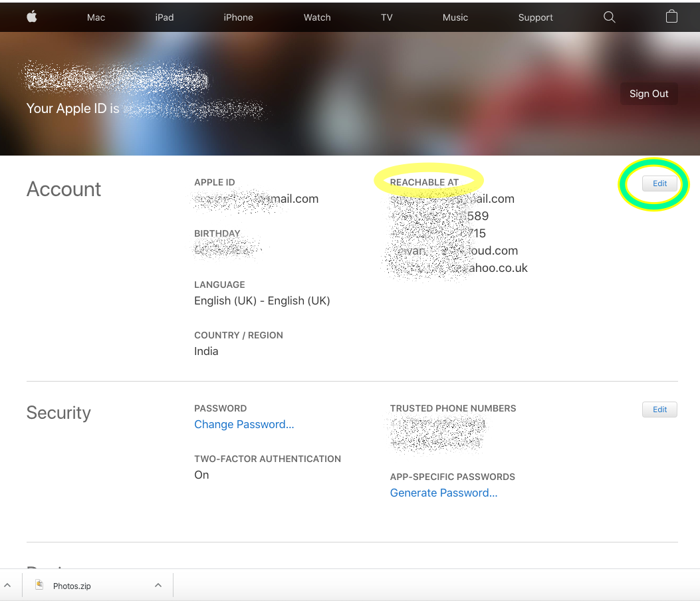
Task: Click the India country value
Action: [206, 352]
